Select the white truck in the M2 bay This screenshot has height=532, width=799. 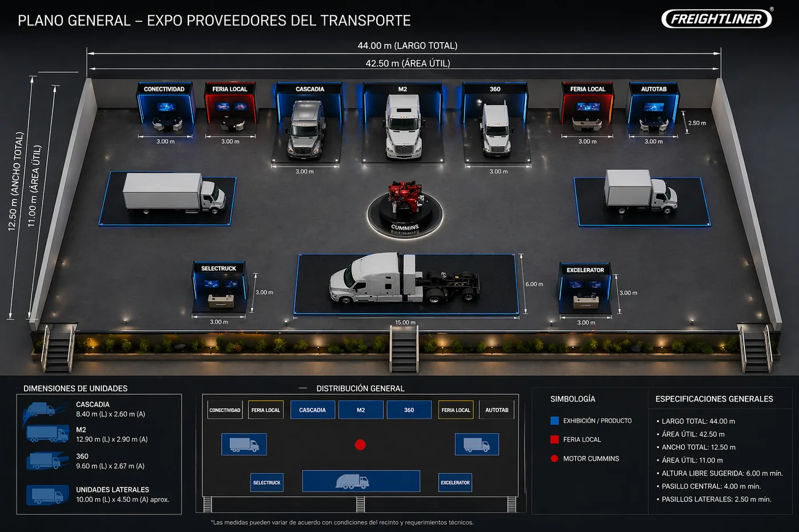[x=403, y=126]
